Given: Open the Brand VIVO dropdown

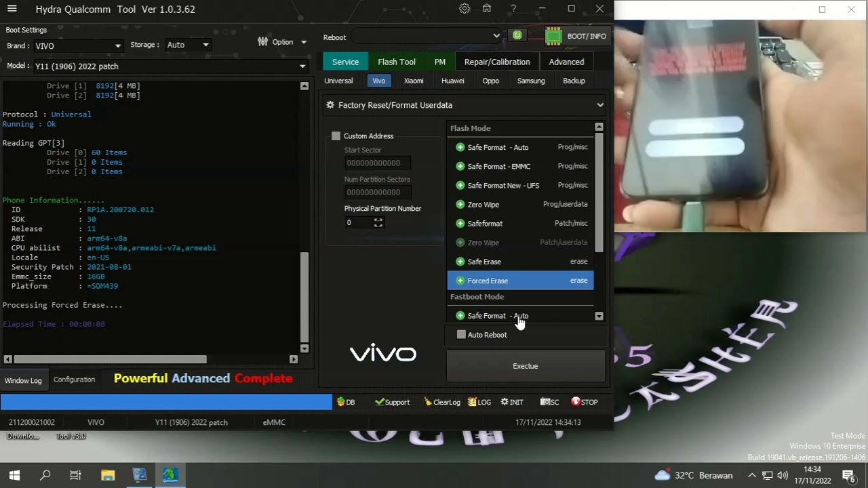Looking at the screenshot, I should [78, 46].
